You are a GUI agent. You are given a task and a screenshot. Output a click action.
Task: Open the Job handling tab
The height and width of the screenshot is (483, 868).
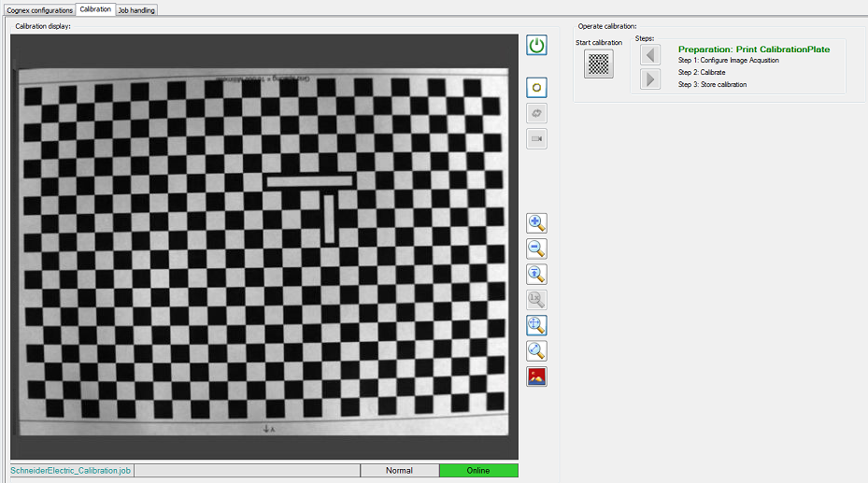click(x=137, y=10)
